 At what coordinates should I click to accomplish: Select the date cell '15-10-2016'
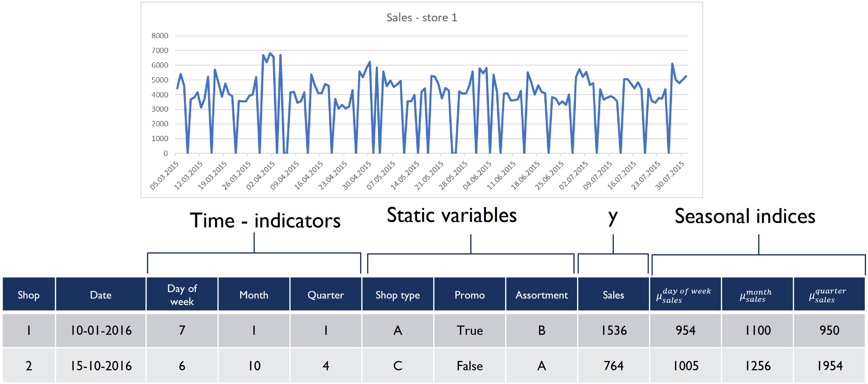[x=101, y=366]
